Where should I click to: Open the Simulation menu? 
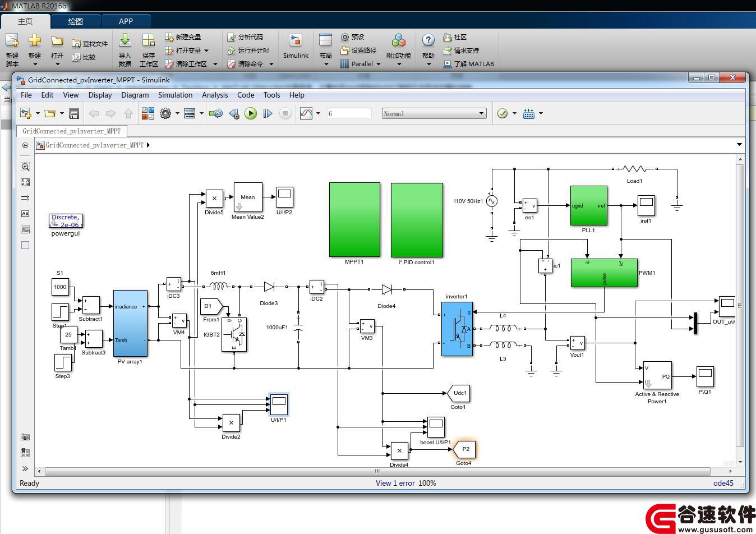[175, 95]
